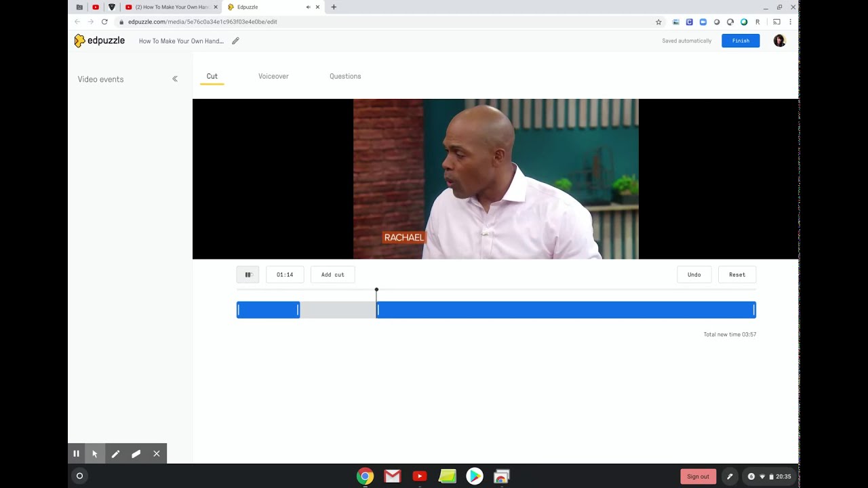Image resolution: width=868 pixels, height=488 pixels.
Task: Reload the page
Action: [104, 22]
